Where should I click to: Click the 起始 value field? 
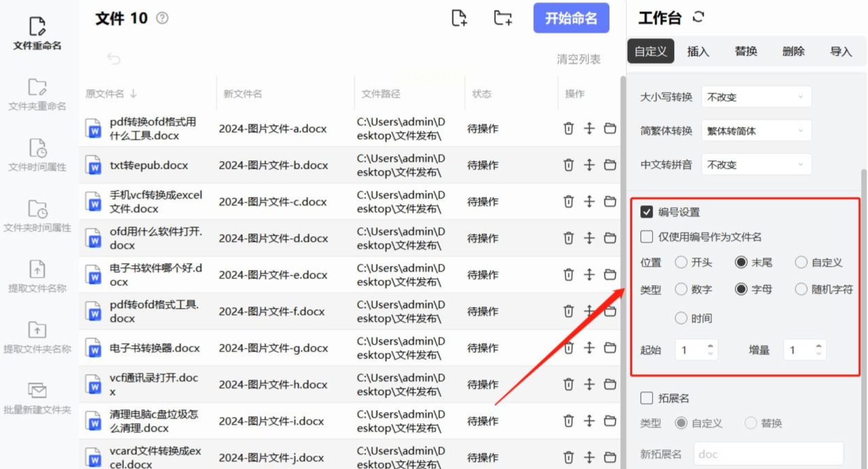[696, 350]
